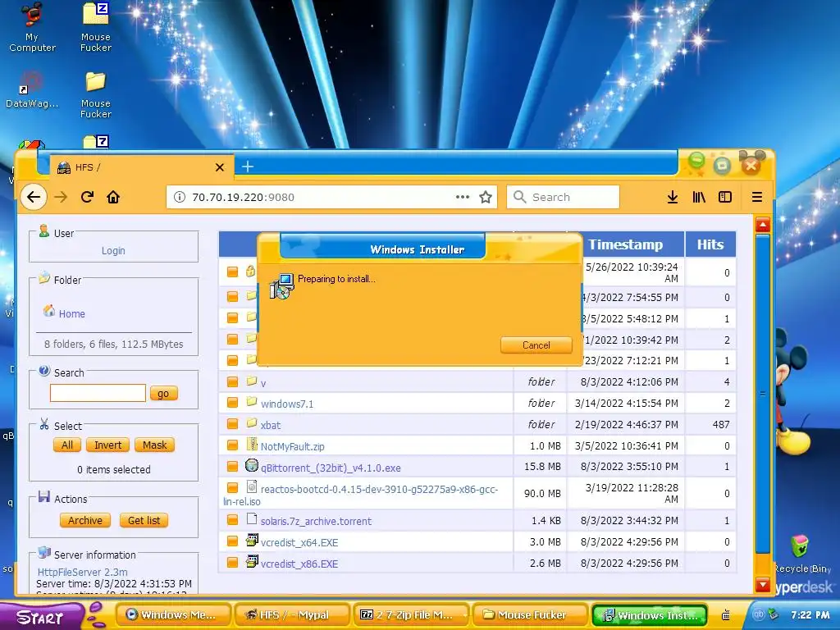
Task: Open page actions three-dot menu
Action: coord(463,197)
